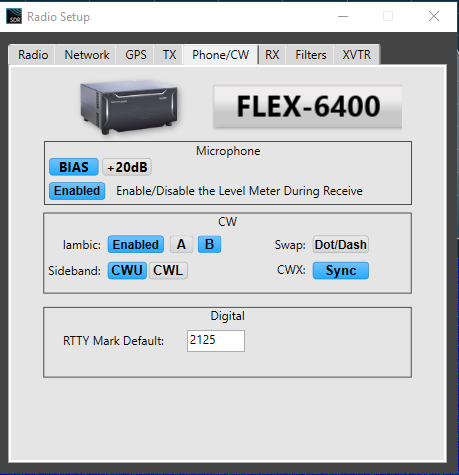
Task: Choose CWU sideband
Action: (127, 270)
